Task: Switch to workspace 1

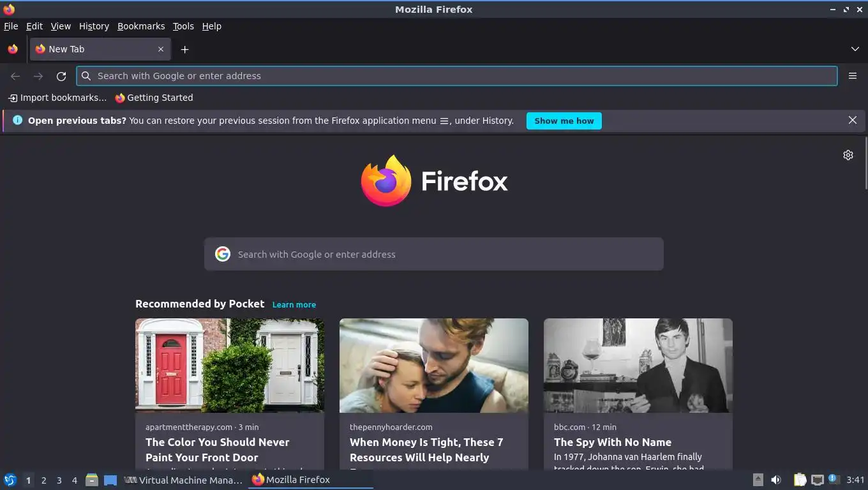Action: (x=28, y=480)
